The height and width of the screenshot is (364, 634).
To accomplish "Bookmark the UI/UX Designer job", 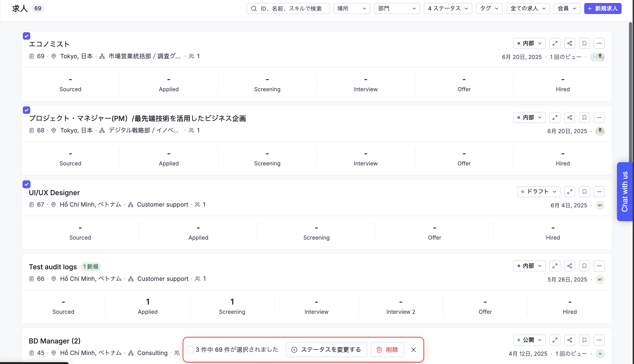I will point(584,192).
